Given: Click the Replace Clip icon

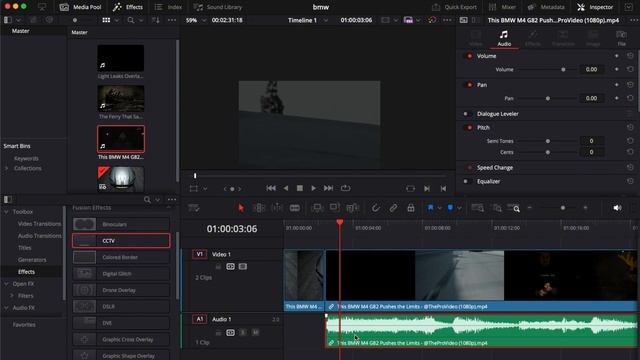Looking at the screenshot, I should coord(352,208).
